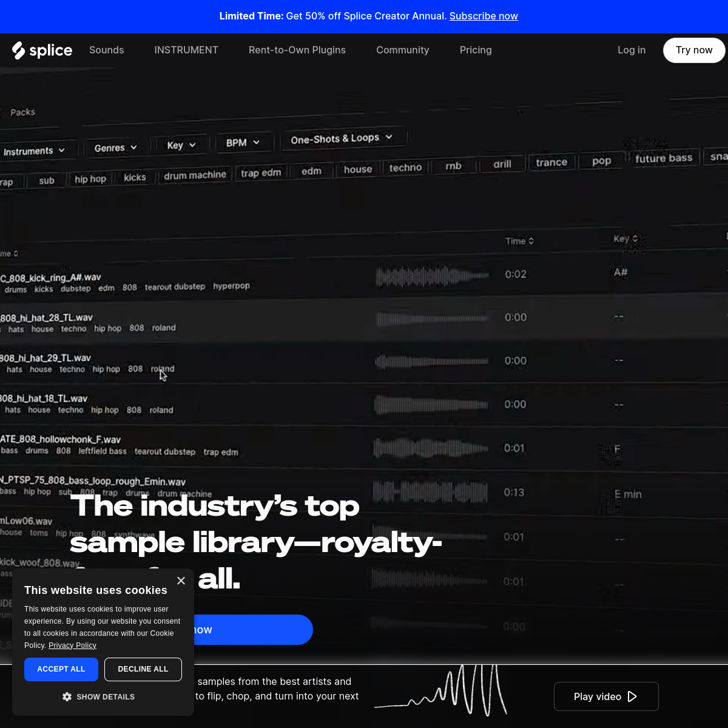Decline all cookies
Screen dimensions: 728x728
coord(143,669)
